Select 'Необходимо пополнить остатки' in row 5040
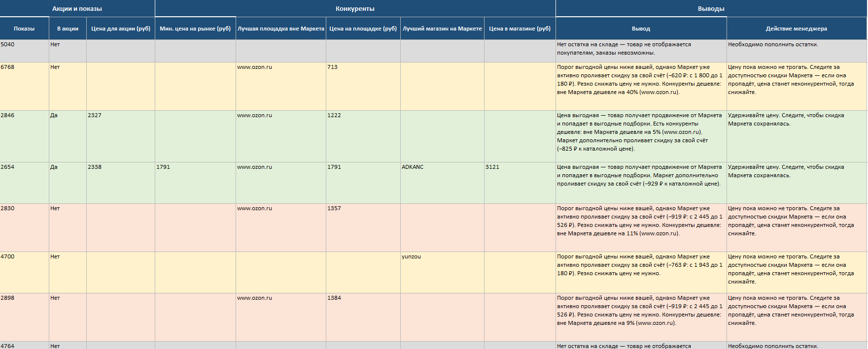Viewport: 868px width, 349px height. (x=797, y=51)
